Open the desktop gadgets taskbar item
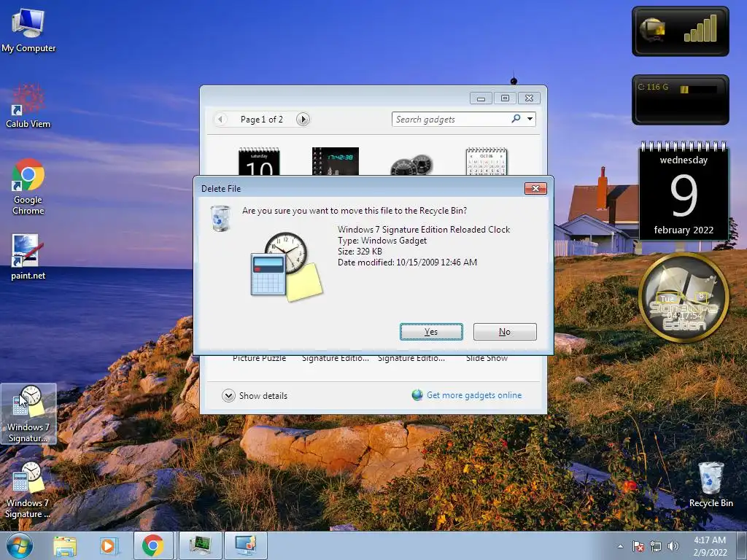Screen dimensions: 747x560 245,545
